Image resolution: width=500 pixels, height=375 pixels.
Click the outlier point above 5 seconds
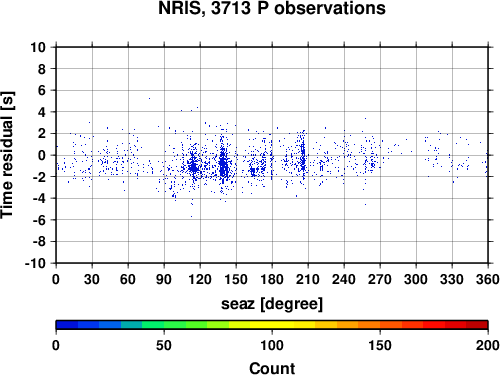(149, 98)
